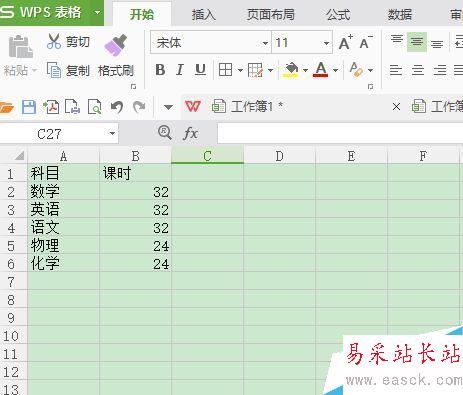Open the clipboard dialog launcher
Image resolution: width=463 pixels, height=395 pixels.
click(133, 87)
